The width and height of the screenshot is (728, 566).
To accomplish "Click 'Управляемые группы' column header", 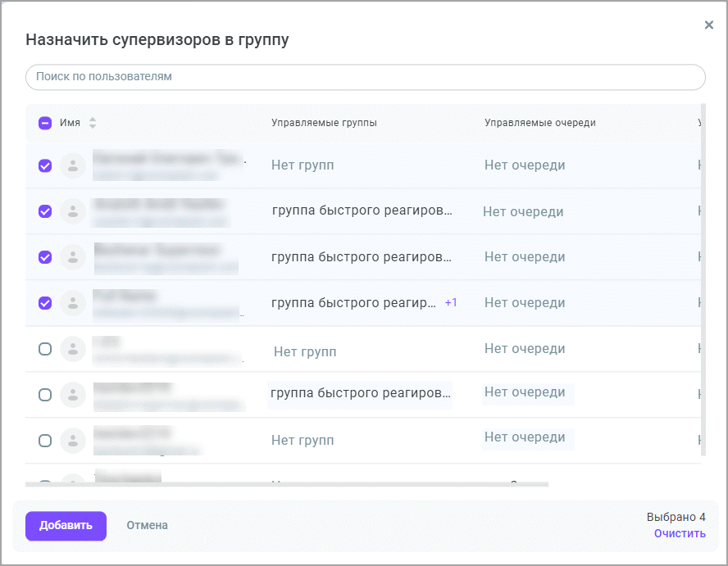I will (x=324, y=123).
